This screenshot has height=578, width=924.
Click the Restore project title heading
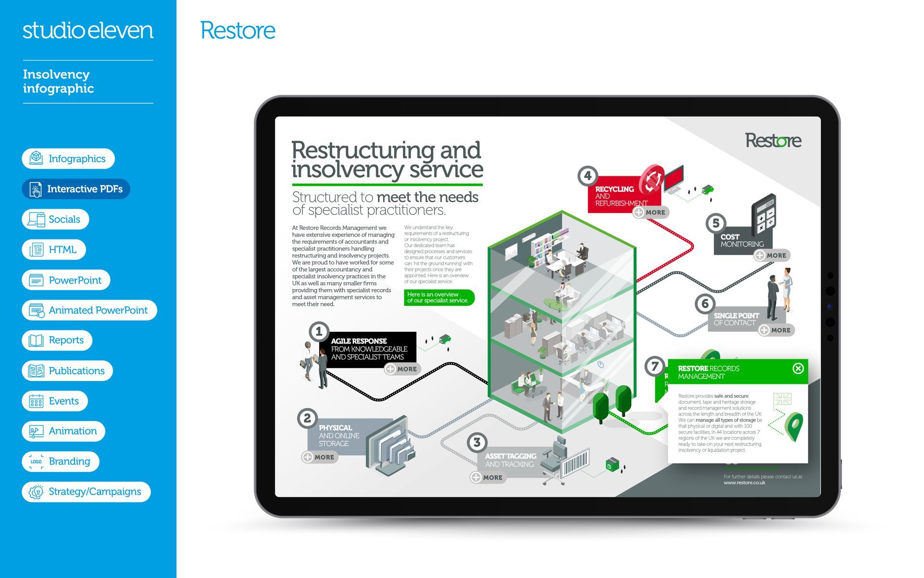click(238, 30)
